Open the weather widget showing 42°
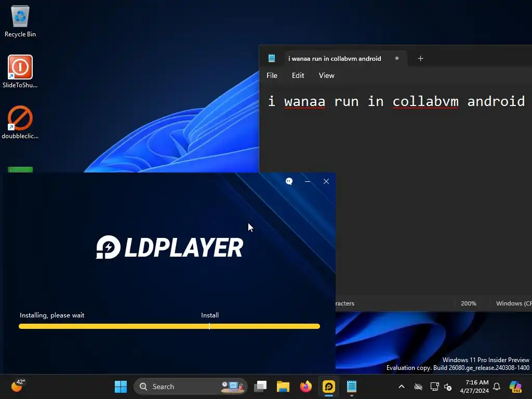Image resolution: width=532 pixels, height=399 pixels. [18, 386]
